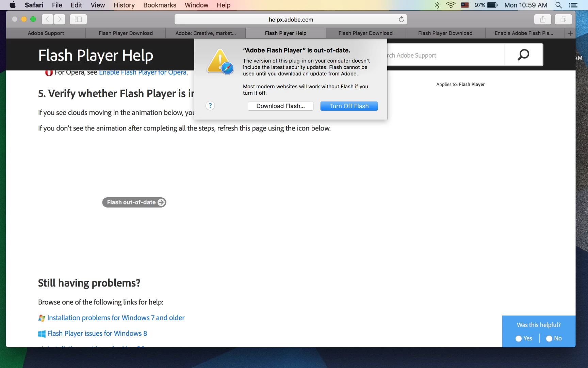Click the Safari forward arrow button

(x=60, y=19)
